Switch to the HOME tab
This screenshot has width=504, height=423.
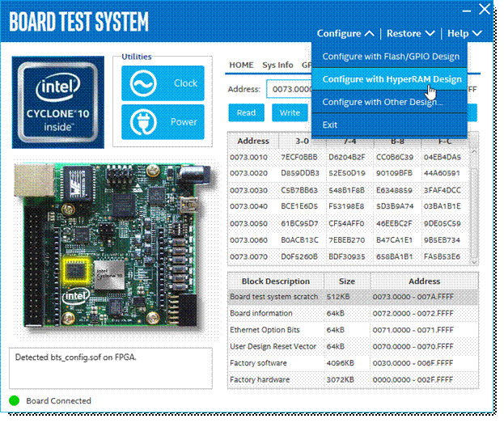click(241, 65)
